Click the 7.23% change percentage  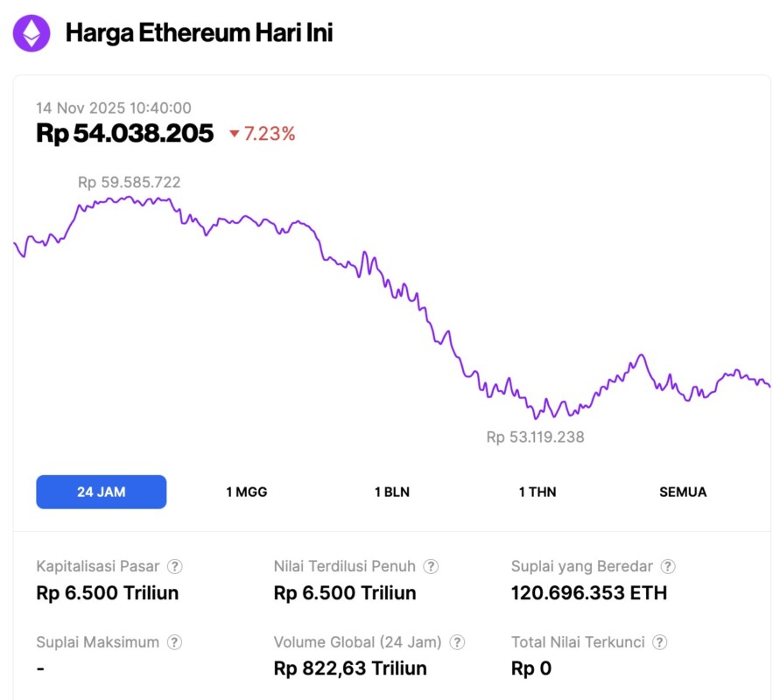270,134
